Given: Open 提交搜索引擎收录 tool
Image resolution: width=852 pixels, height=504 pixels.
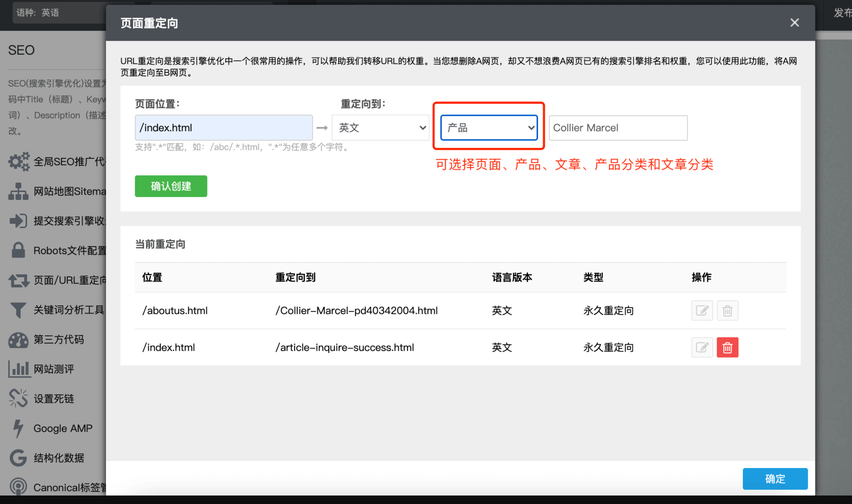Looking at the screenshot, I should click(x=57, y=221).
